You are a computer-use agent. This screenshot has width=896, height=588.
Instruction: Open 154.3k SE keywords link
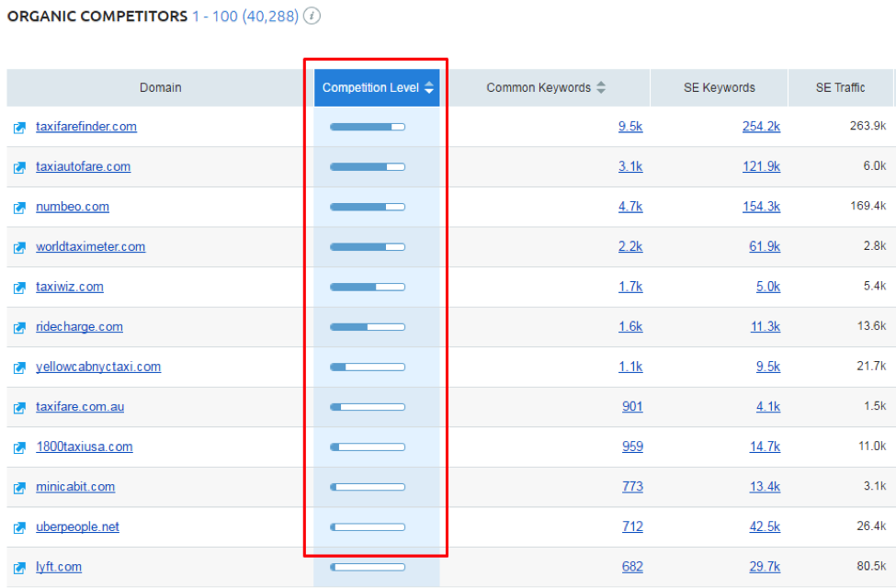pos(761,207)
